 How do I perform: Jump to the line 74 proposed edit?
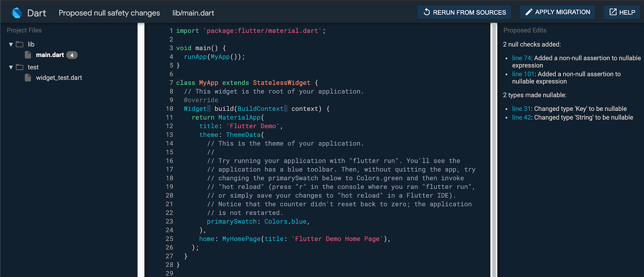pos(521,58)
